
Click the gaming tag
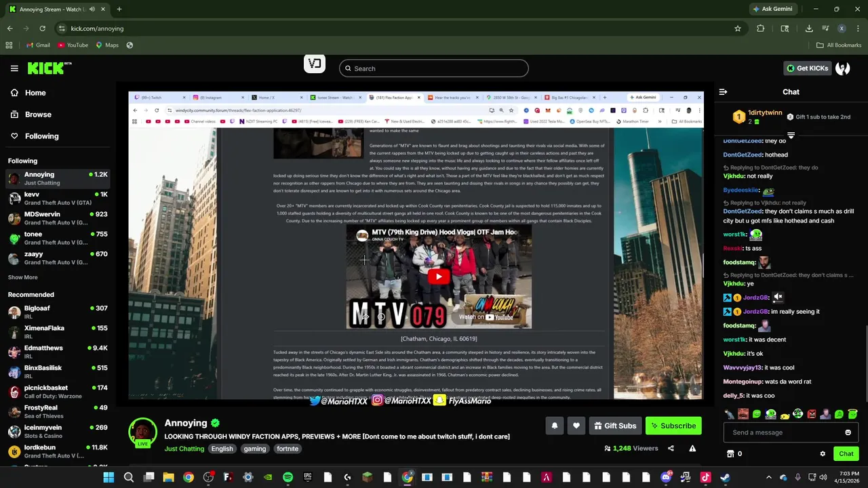pyautogui.click(x=255, y=449)
